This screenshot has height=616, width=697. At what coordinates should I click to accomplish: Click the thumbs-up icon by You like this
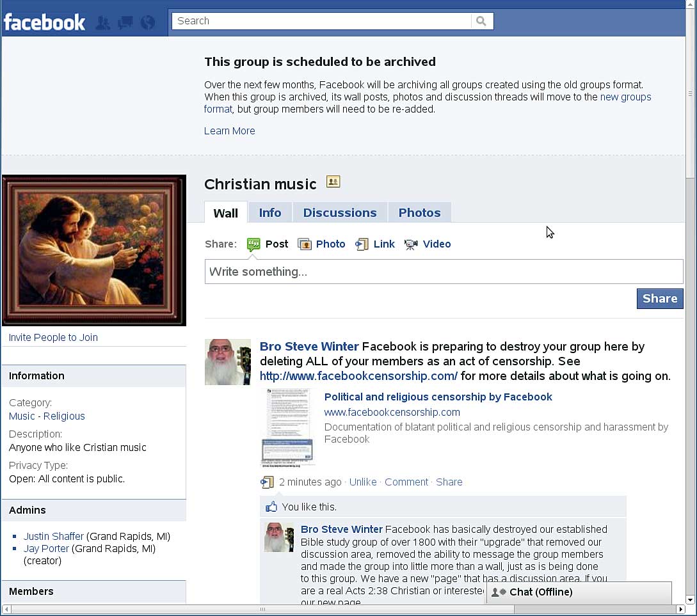coord(271,507)
